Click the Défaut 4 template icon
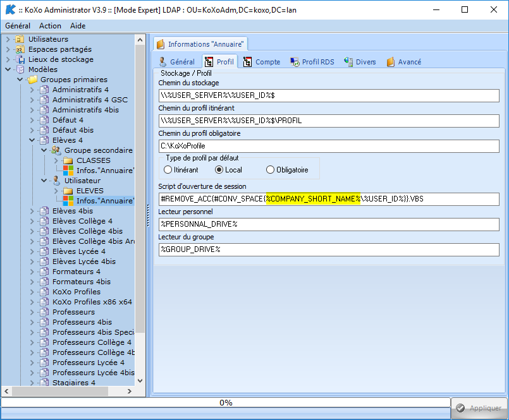This screenshot has width=509, height=420. tap(44, 120)
